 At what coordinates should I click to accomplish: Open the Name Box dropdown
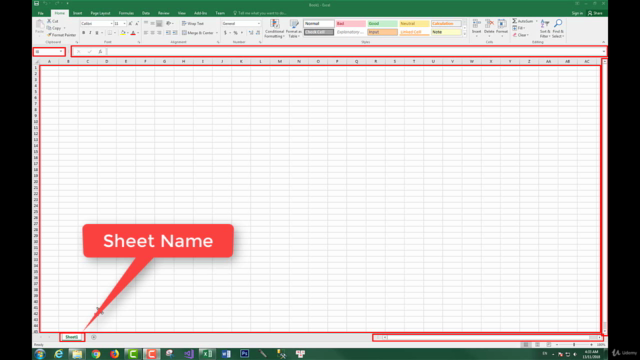click(x=61, y=51)
